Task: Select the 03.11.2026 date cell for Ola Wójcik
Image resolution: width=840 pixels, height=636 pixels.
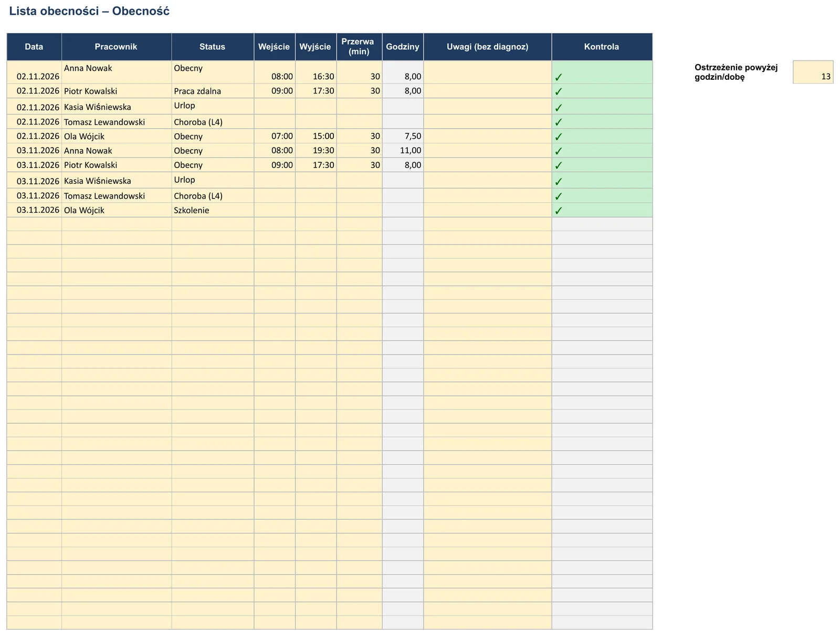Action: tap(34, 210)
